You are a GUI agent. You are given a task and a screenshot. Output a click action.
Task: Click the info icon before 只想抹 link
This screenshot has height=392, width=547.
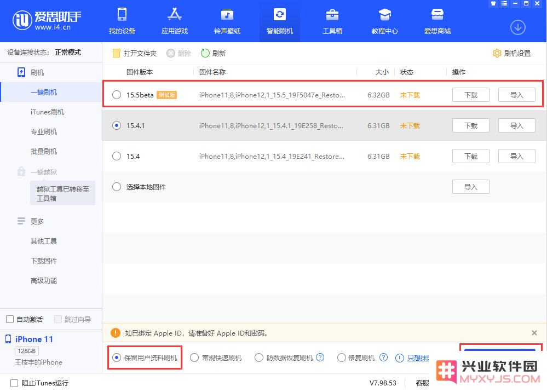(399, 358)
